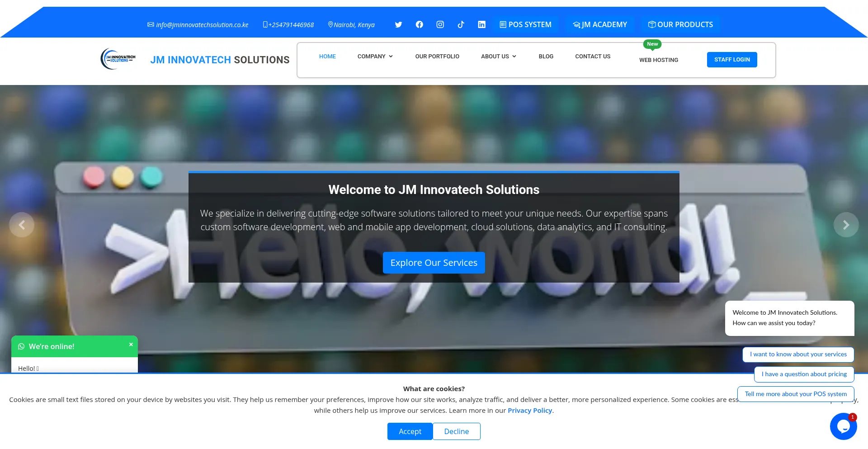Select 'I have a question about pricing'

(x=804, y=374)
